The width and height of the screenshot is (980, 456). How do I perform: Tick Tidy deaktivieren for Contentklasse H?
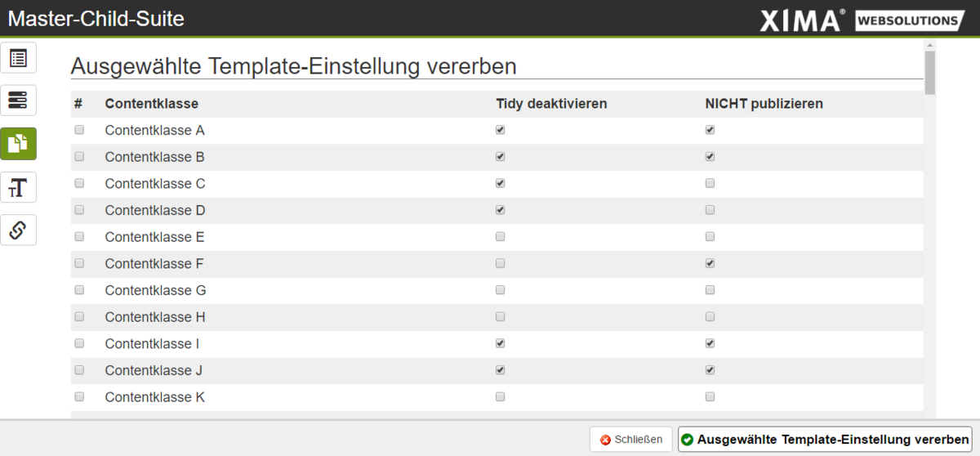click(x=500, y=316)
